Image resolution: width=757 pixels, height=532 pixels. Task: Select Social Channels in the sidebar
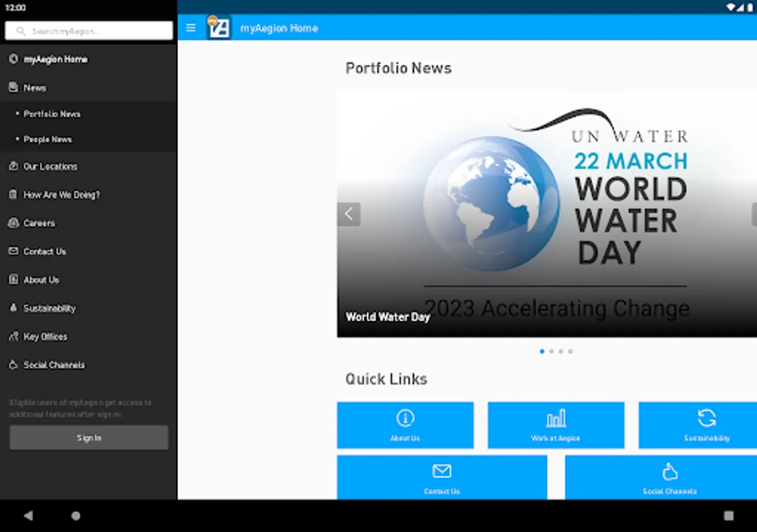click(89, 365)
